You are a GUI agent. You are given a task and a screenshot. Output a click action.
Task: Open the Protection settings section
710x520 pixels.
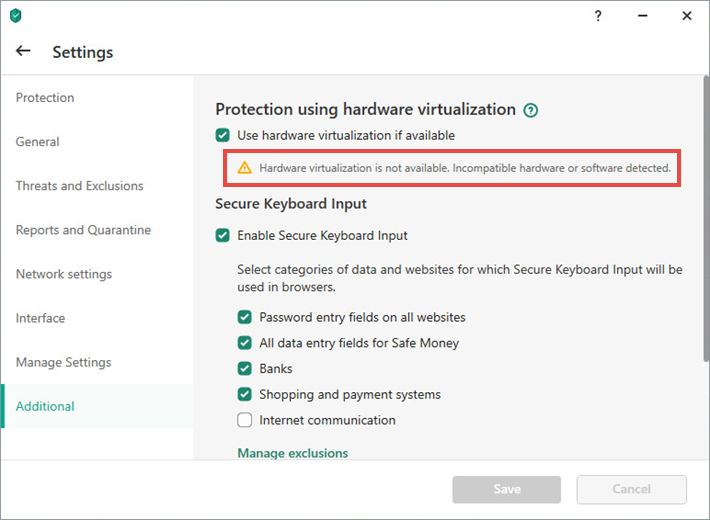click(45, 98)
